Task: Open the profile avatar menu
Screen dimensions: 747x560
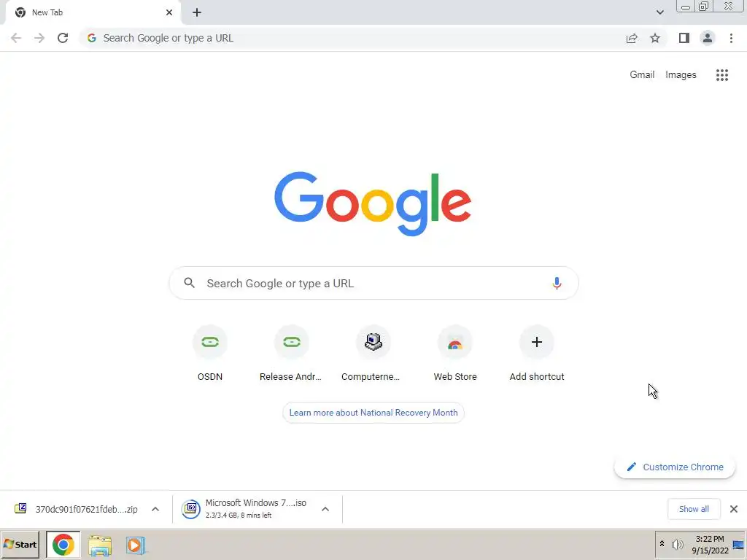Action: click(x=708, y=38)
